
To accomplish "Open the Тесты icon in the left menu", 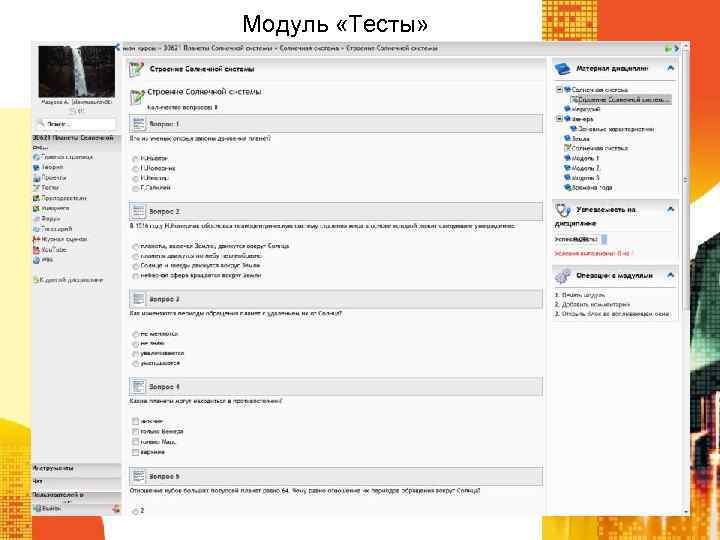I will click(36, 188).
